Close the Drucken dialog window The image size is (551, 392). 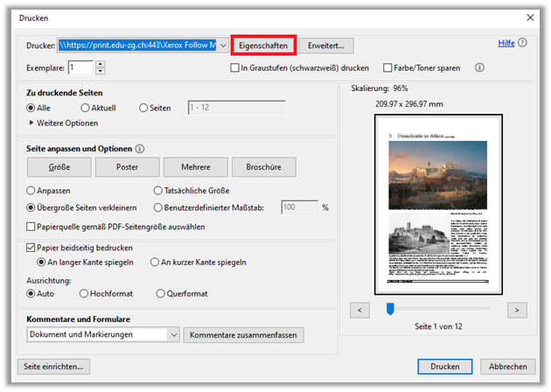pyautogui.click(x=528, y=17)
